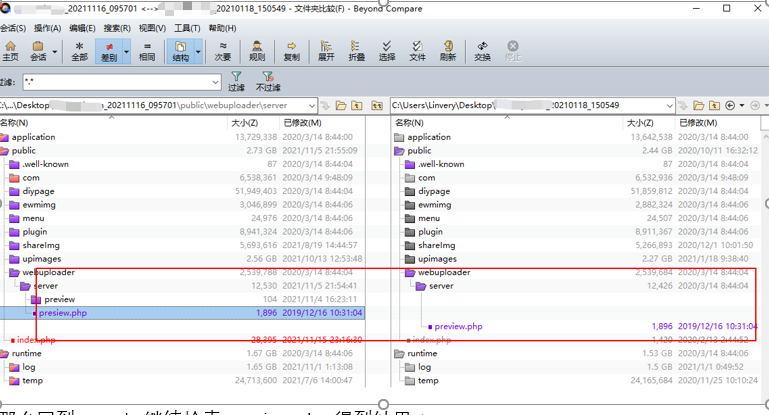Toggle the 结构 folder structure button
Viewport: 769px width, 415px height.
coord(180,51)
